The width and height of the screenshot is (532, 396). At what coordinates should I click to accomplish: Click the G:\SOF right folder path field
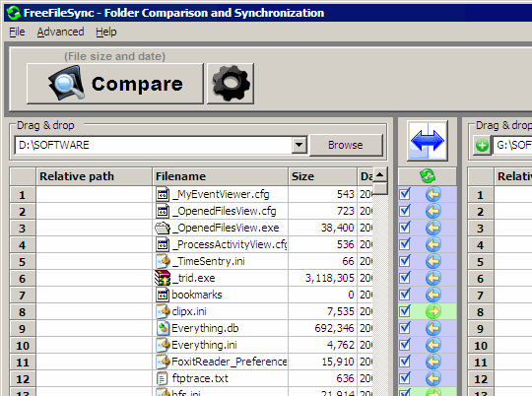[x=512, y=145]
